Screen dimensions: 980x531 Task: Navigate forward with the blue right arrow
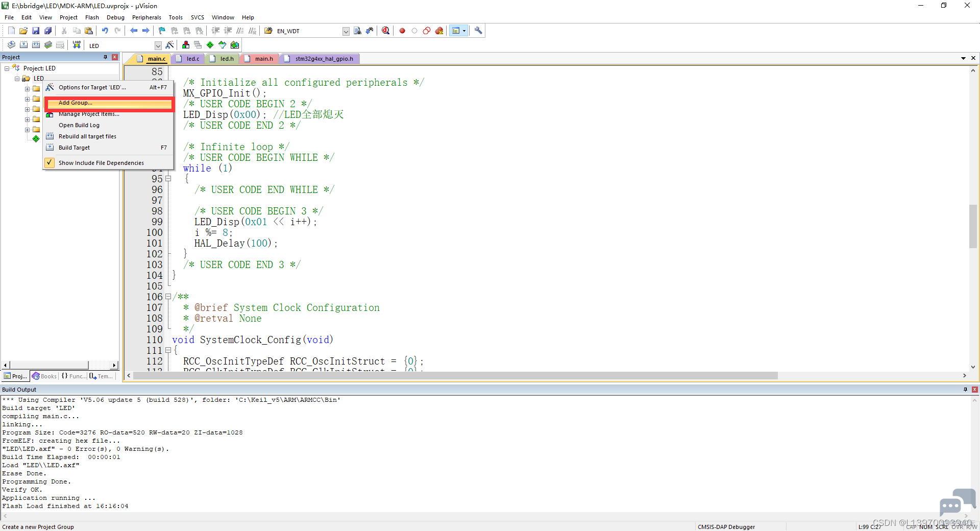[146, 31]
